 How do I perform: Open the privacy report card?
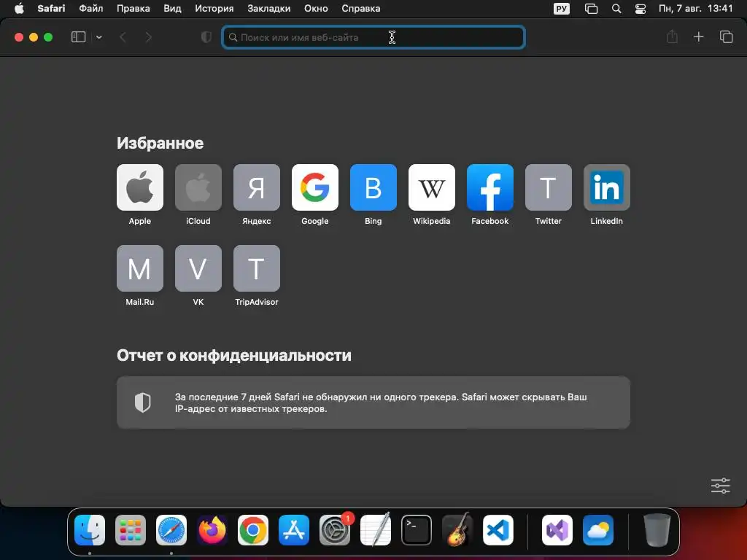tap(373, 402)
